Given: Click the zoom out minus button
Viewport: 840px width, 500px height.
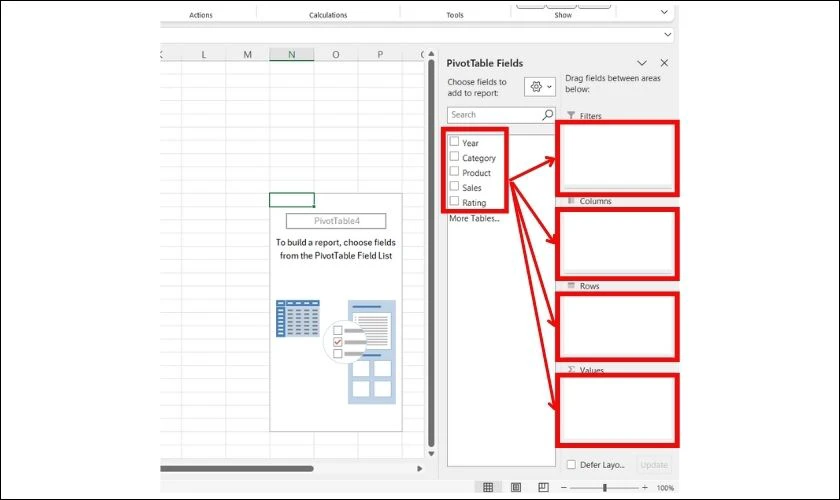Looking at the screenshot, I should pyautogui.click(x=564, y=488).
